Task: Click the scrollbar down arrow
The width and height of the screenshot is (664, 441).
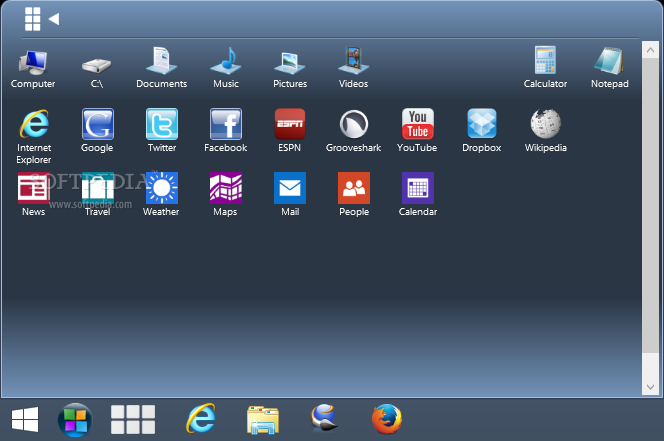Action: click(650, 386)
